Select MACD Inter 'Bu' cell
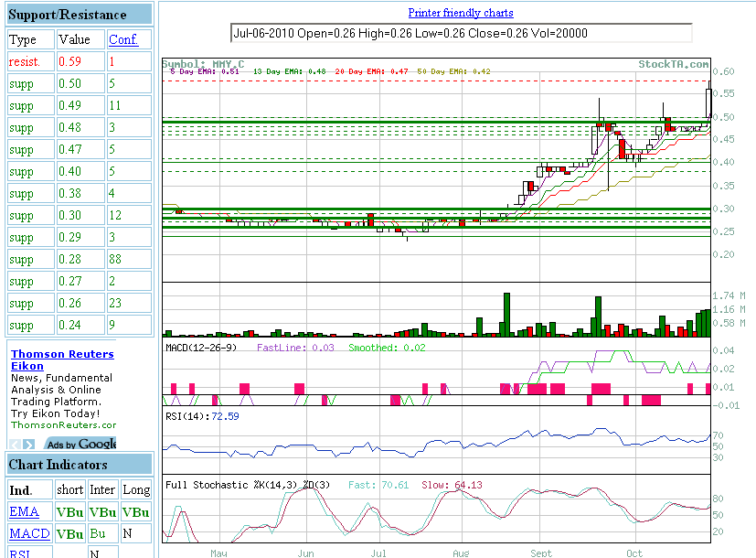The height and width of the screenshot is (558, 756). 102,533
